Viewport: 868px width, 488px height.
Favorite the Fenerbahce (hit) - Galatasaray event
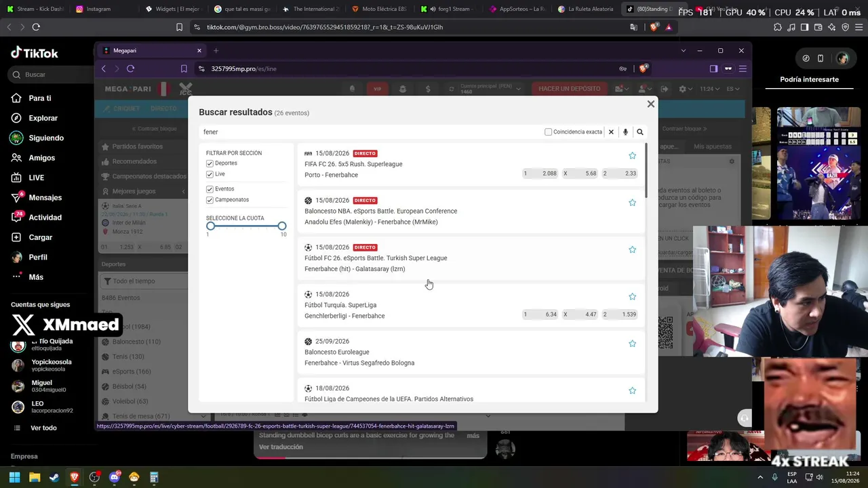pyautogui.click(x=632, y=249)
